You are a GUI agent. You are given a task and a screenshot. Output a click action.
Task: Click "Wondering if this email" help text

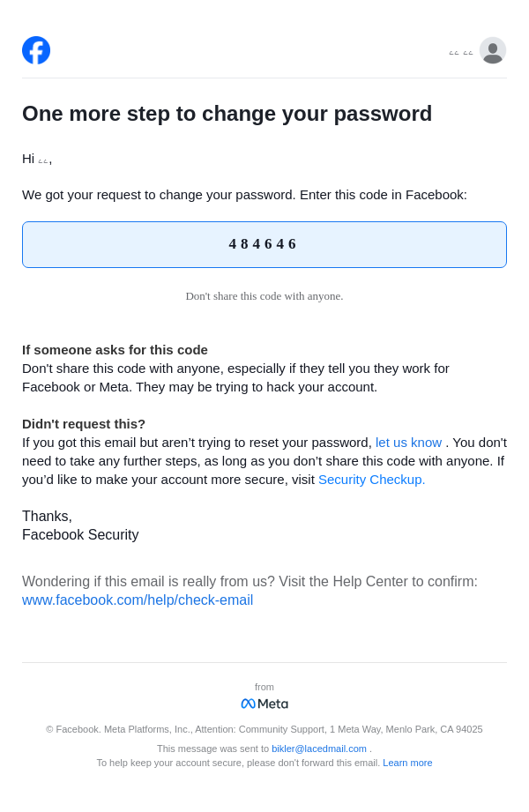pyautogui.click(x=250, y=582)
